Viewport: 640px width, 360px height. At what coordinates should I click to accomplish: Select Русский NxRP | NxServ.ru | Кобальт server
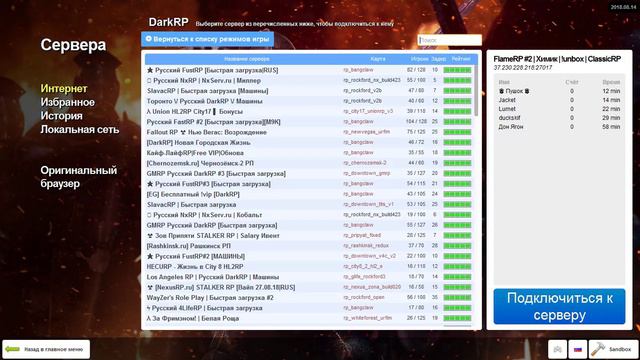pyautogui.click(x=309, y=215)
